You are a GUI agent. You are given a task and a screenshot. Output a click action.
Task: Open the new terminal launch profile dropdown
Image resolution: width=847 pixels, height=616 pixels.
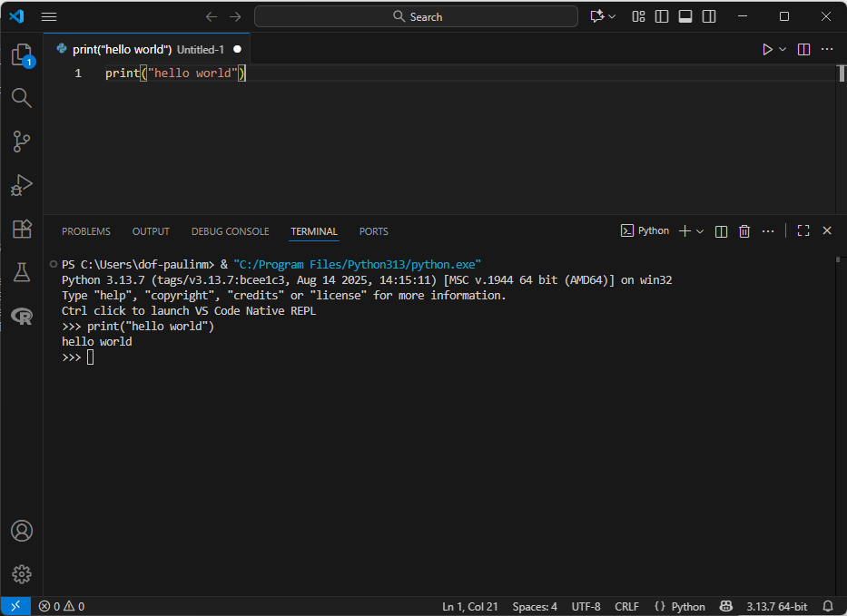coord(700,231)
